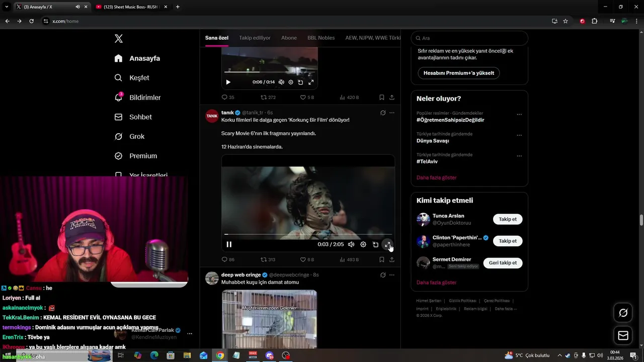Image resolution: width=644 pixels, height=362 pixels.
Task: Reply to tanık post with 86 comments
Action: 228,260
